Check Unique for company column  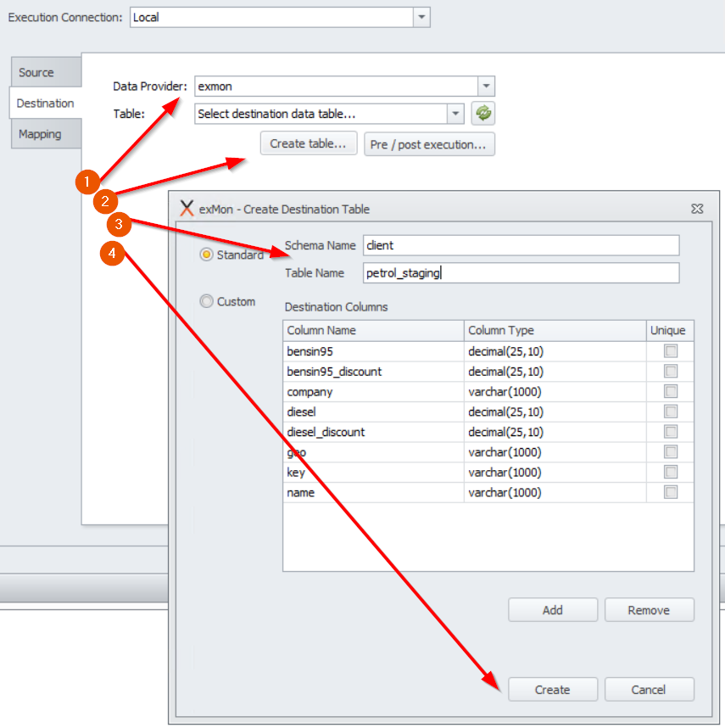point(670,391)
